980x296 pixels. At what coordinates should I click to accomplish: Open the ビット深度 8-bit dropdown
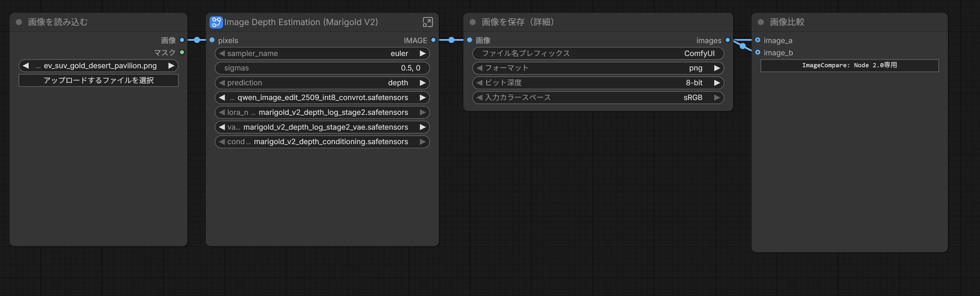(598, 83)
